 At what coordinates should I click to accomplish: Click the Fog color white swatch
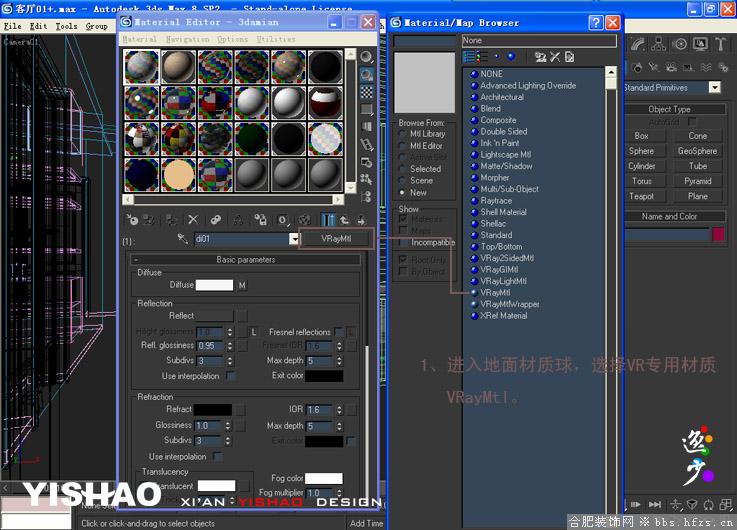point(324,478)
